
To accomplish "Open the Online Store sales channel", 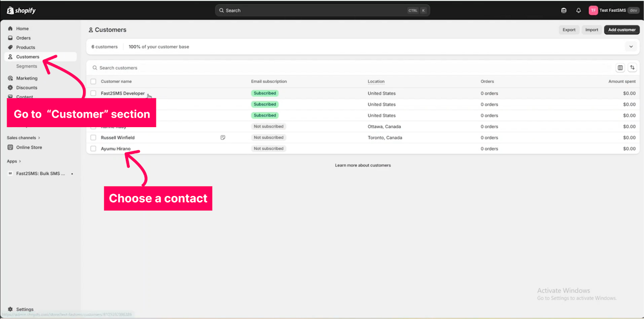I will 29,147.
